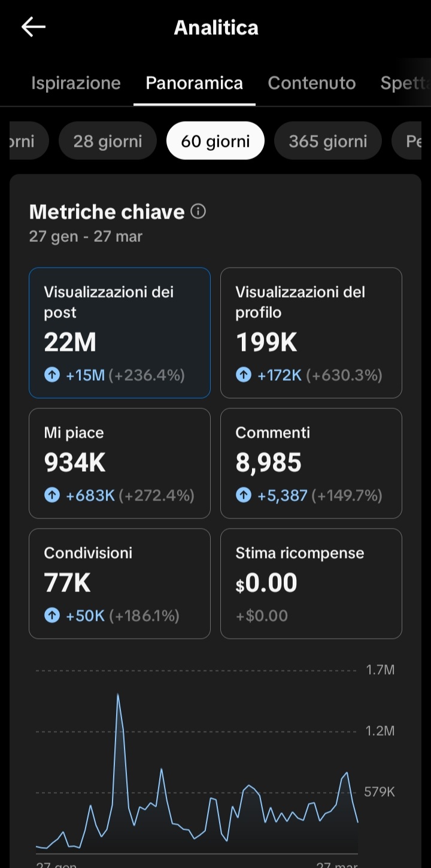The height and width of the screenshot is (868, 431).
Task: Select the Visualizzazioni dei post card
Action: (120, 333)
